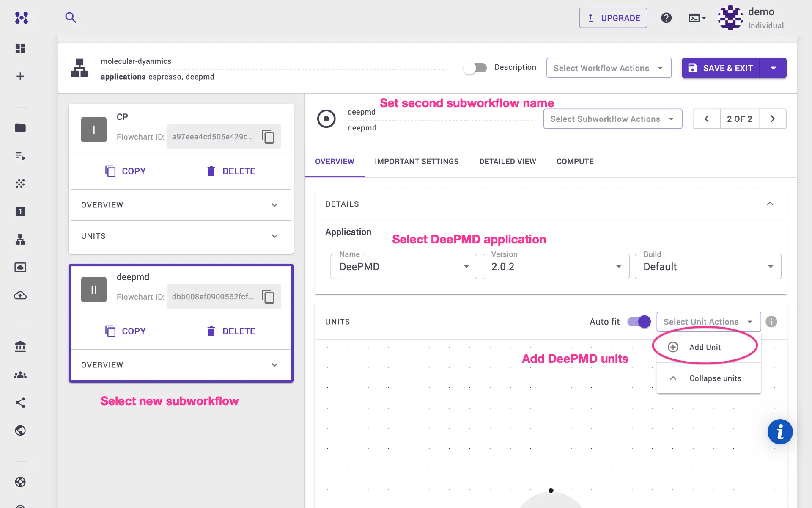The height and width of the screenshot is (508, 812).
Task: Toggle the Description switch on
Action: click(475, 68)
